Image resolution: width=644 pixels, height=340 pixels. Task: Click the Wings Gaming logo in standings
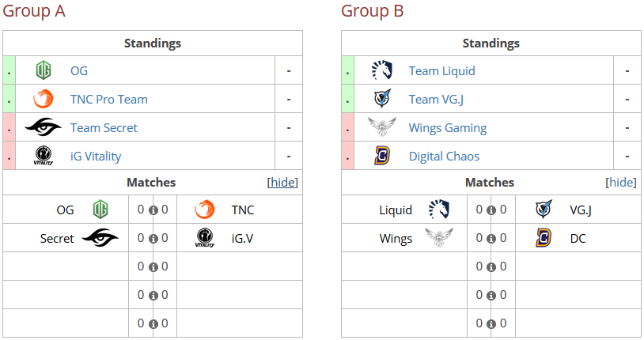pyautogui.click(x=382, y=127)
